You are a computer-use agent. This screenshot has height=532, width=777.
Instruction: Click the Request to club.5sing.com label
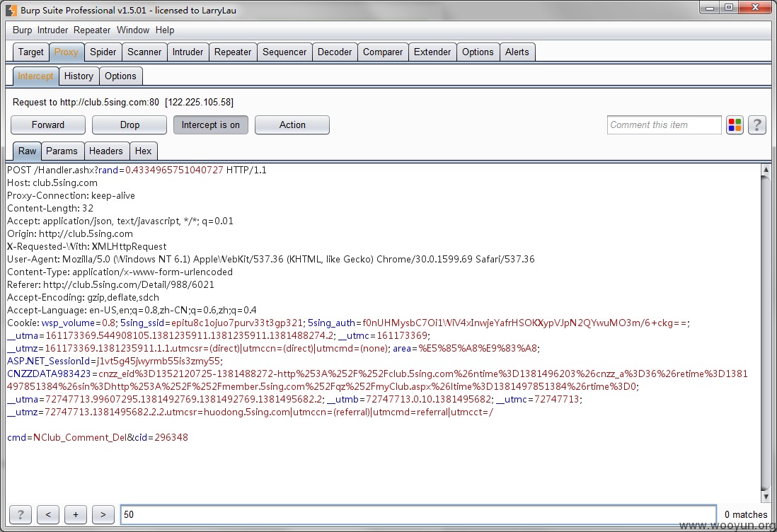123,102
